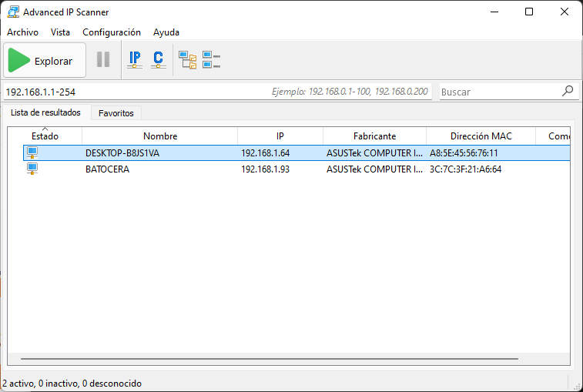Image resolution: width=583 pixels, height=392 pixels.
Task: Click IP address 192.168.1.64
Action: tap(265, 152)
